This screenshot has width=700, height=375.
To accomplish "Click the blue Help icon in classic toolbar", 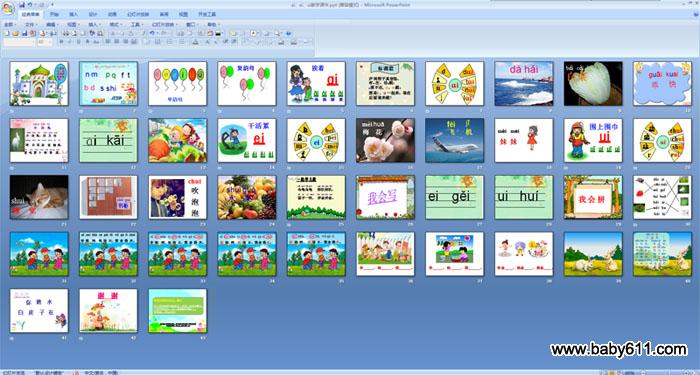I will coord(288,33).
